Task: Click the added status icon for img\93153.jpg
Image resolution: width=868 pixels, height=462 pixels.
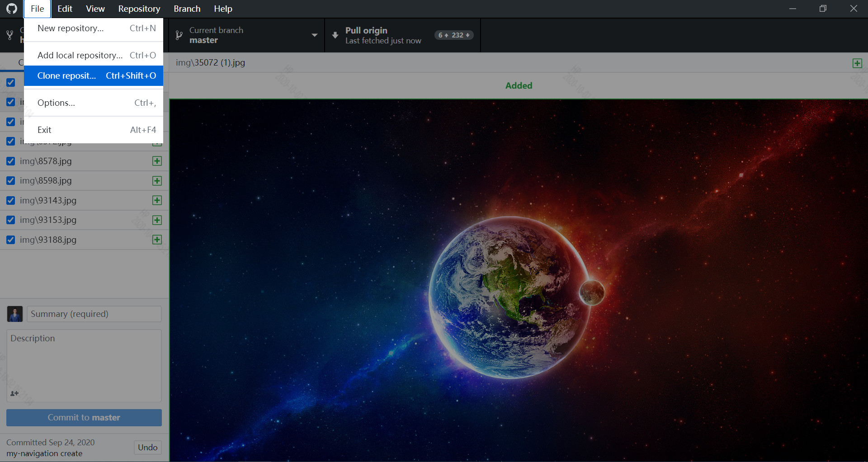Action: click(x=157, y=220)
